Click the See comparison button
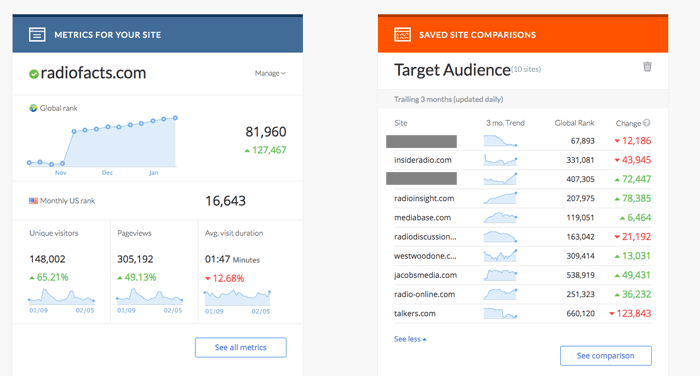This screenshot has width=700, height=376. (x=606, y=356)
